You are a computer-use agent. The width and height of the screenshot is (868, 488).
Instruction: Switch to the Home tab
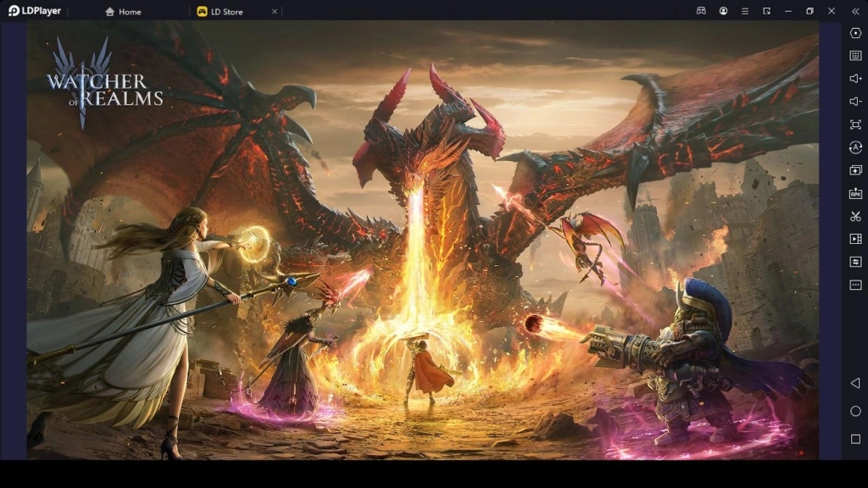pyautogui.click(x=123, y=12)
